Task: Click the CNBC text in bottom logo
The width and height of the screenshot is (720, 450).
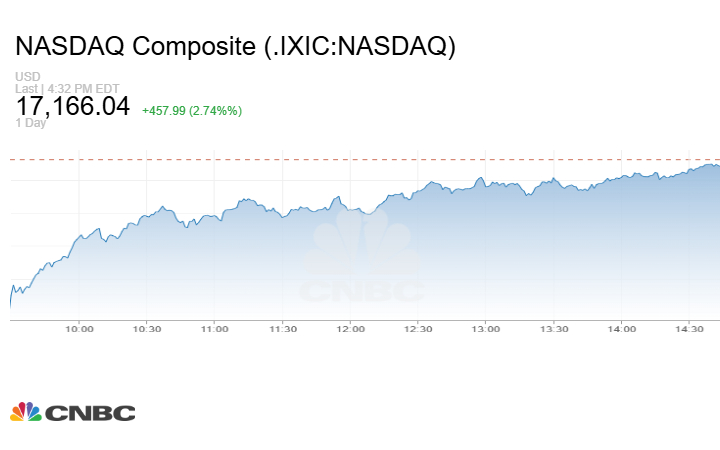Action: point(90,412)
